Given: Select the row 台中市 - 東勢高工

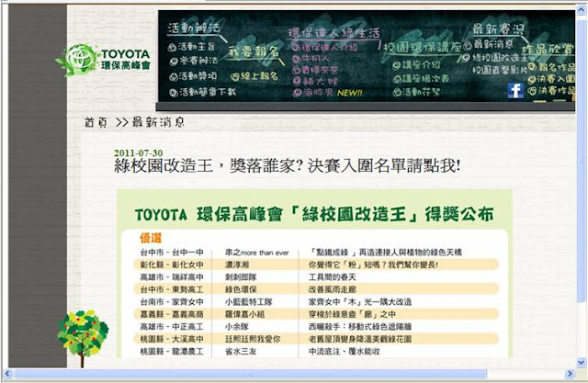Looking at the screenshot, I should coord(316,289).
